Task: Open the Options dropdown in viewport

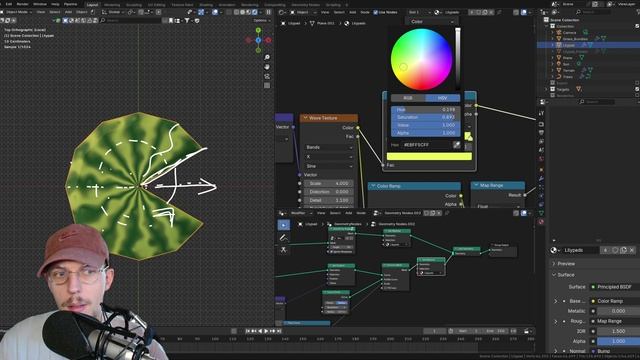Action: click(x=261, y=20)
